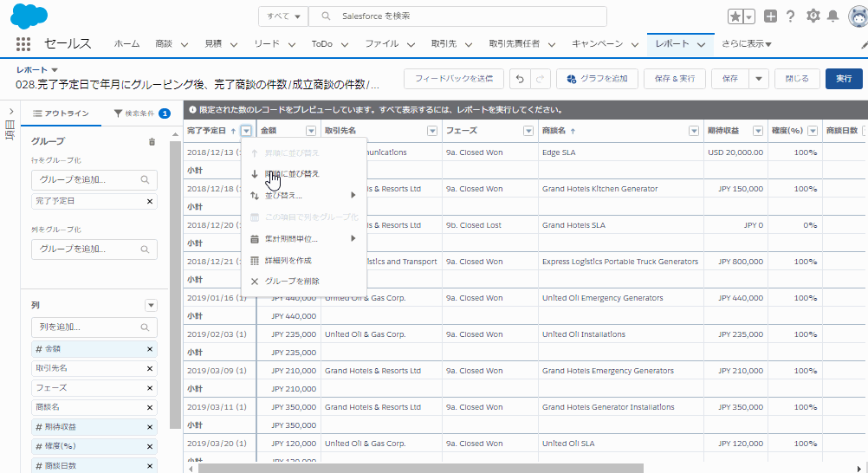This screenshot has height=473, width=868.
Task: Open the 取引先 navigation tab
Action: tap(444, 44)
